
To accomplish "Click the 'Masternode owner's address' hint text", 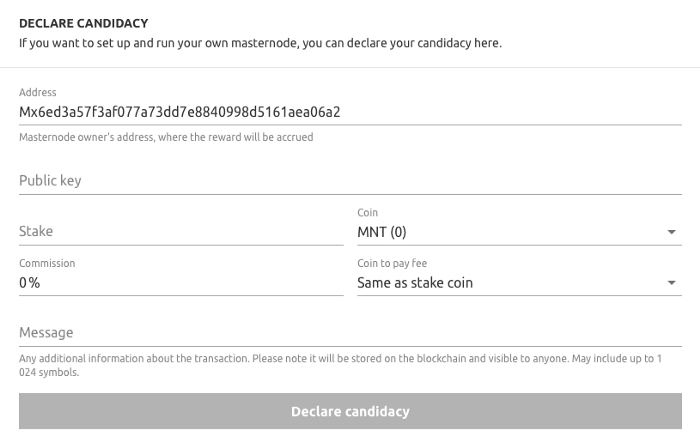I will click(166, 137).
